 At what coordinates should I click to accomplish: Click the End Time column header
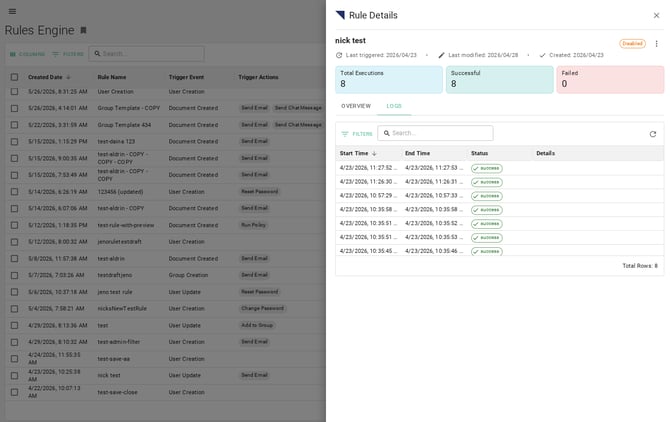pyautogui.click(x=417, y=153)
